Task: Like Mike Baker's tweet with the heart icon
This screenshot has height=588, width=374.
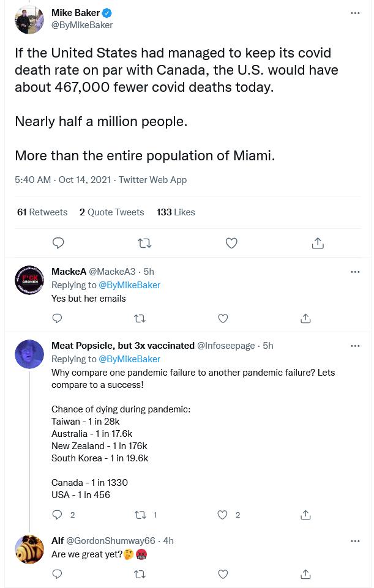Action: [231, 243]
